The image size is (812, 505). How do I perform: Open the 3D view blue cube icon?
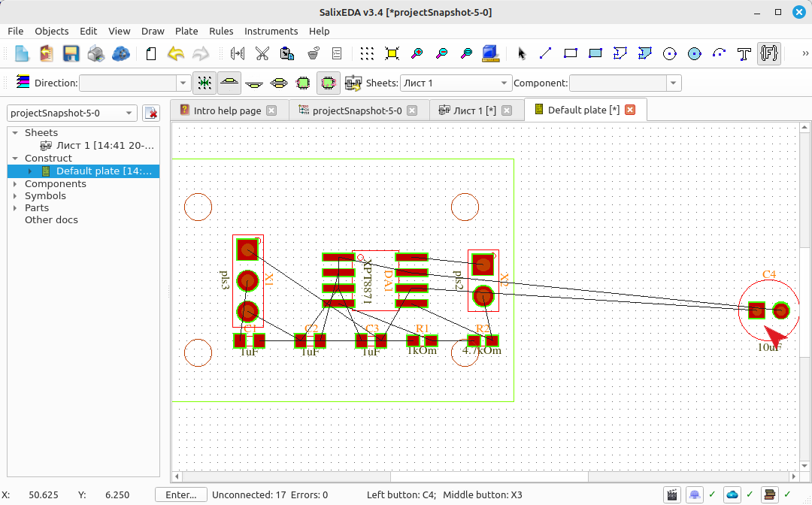point(490,53)
